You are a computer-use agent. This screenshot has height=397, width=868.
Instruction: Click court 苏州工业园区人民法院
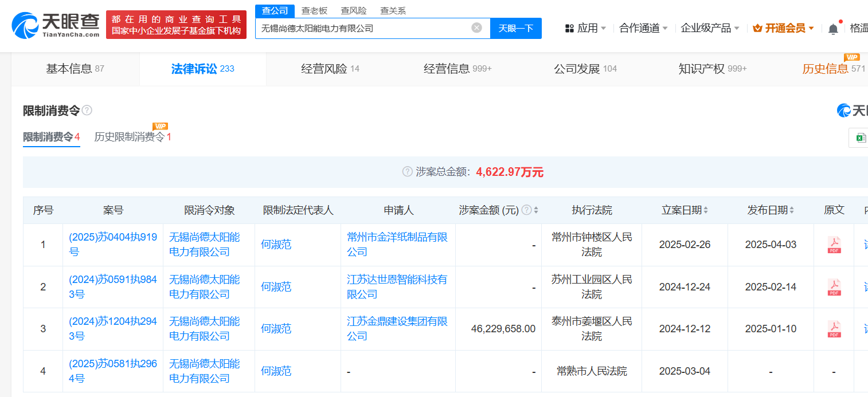592,287
